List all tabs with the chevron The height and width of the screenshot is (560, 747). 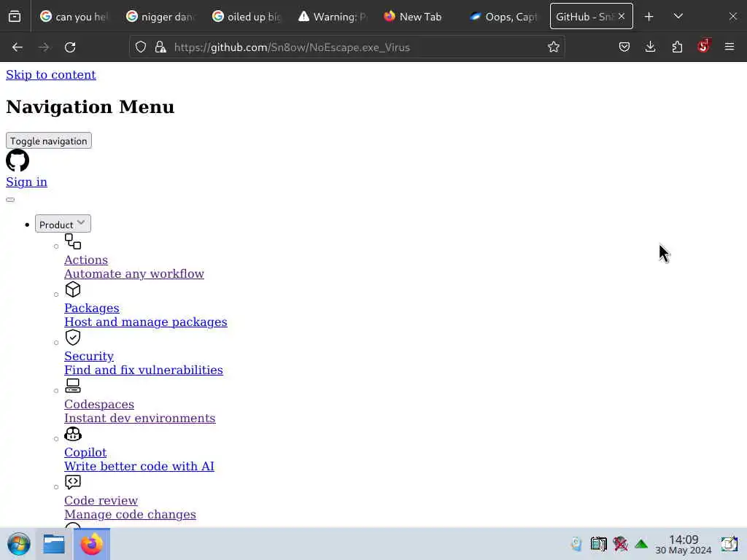point(678,17)
